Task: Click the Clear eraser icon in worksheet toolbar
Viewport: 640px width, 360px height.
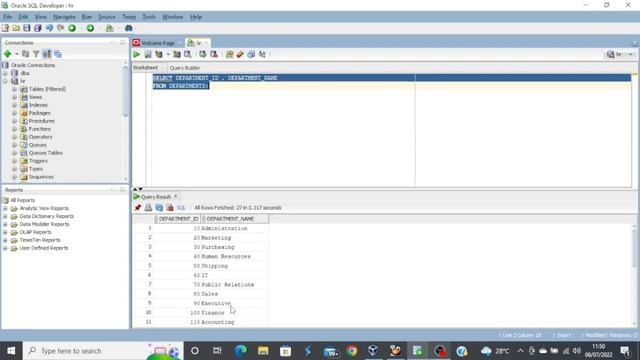Action: 240,54
